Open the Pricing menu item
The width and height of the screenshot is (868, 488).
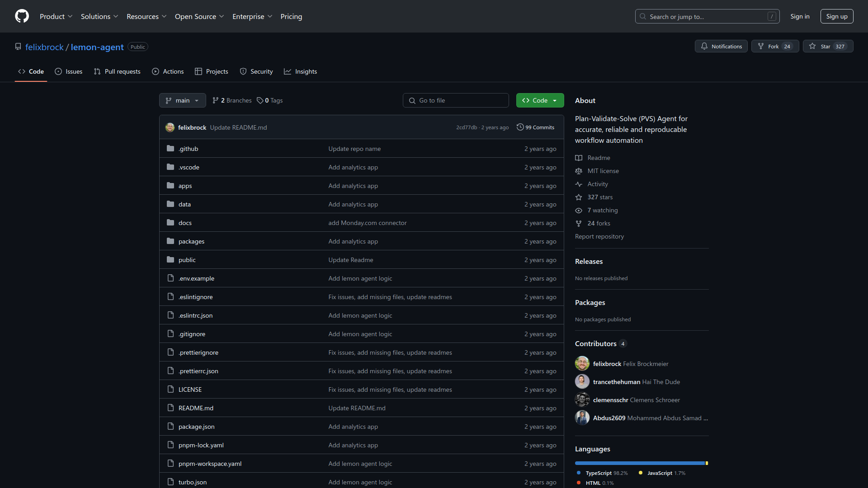click(291, 16)
